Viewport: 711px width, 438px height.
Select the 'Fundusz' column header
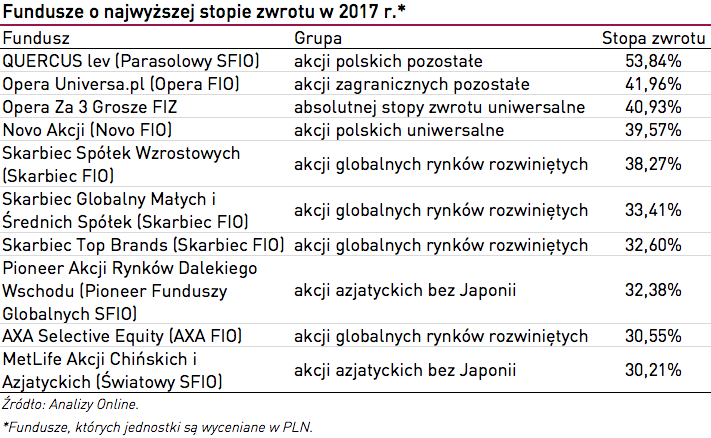tap(36, 38)
